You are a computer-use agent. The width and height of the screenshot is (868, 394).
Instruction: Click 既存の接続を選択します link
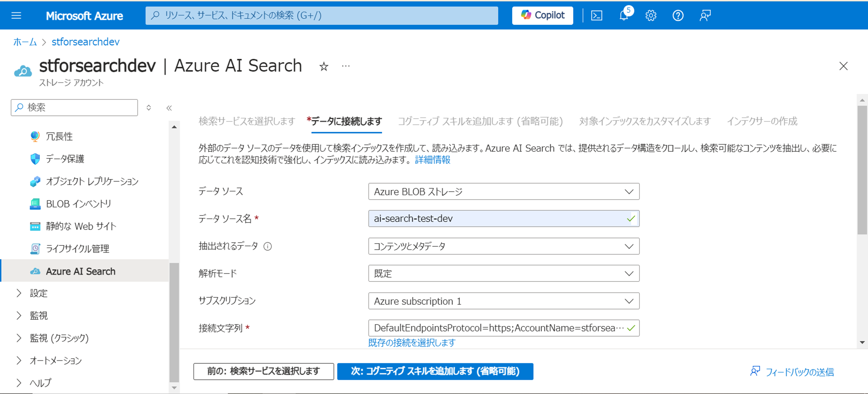412,343
